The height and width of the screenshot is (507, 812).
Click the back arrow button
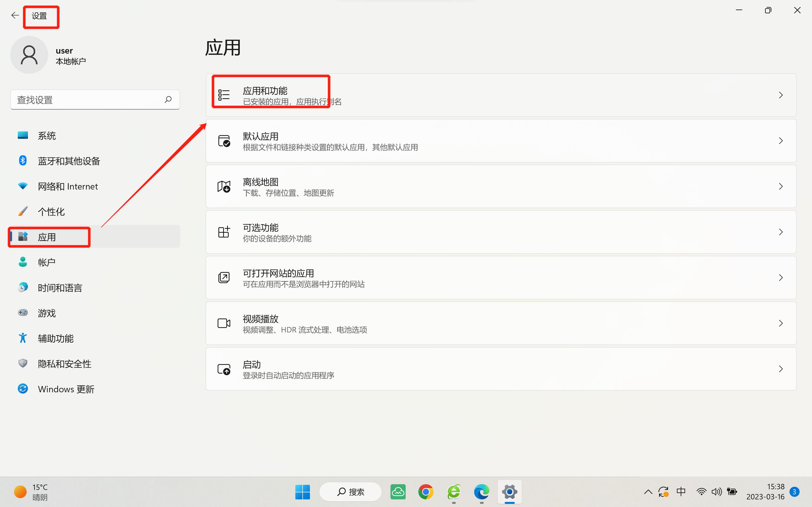click(x=15, y=15)
